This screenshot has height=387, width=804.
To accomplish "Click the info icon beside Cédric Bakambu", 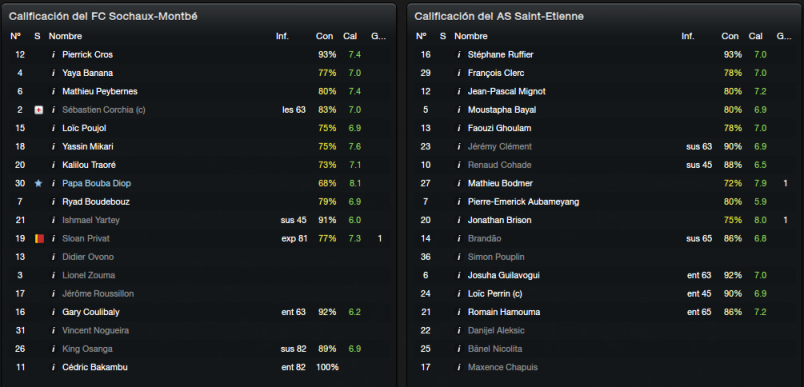I will pyautogui.click(x=53, y=367).
